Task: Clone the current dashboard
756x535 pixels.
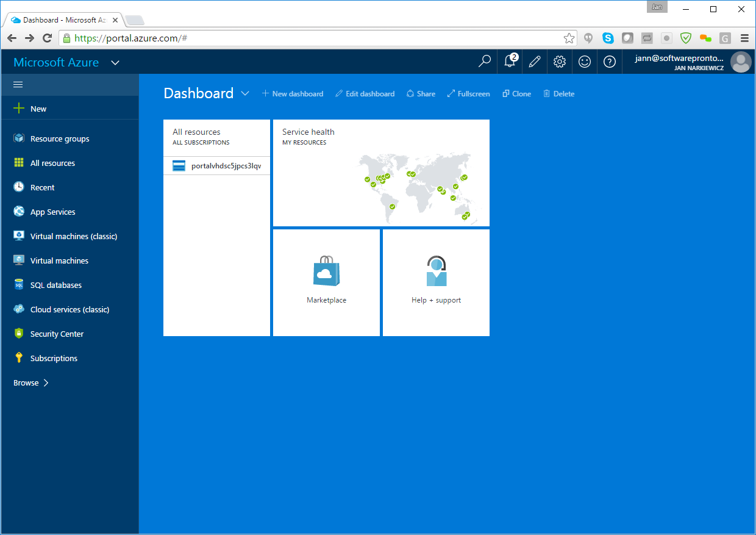Action: pyautogui.click(x=516, y=94)
